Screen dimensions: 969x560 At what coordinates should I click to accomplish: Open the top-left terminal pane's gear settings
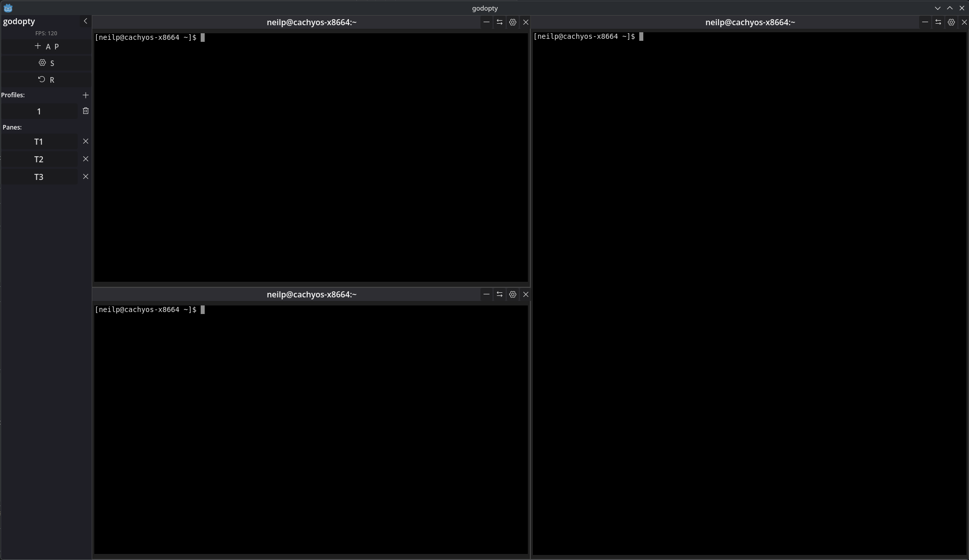pyautogui.click(x=512, y=22)
